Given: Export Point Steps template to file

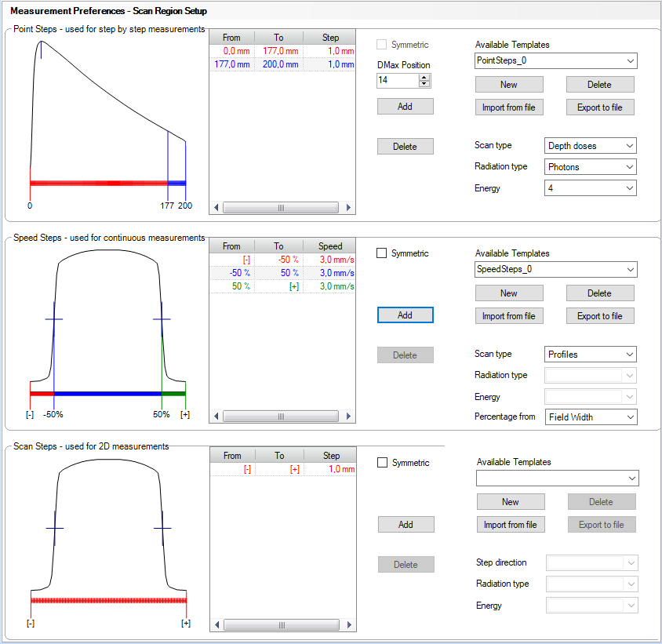Looking at the screenshot, I should (599, 107).
